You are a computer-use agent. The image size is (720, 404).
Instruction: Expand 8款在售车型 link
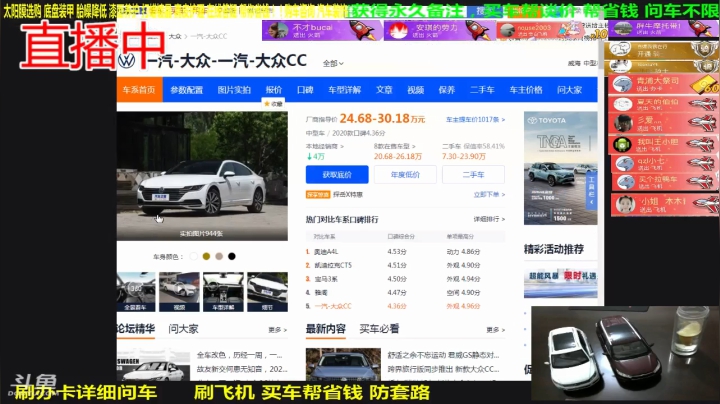[x=395, y=146]
